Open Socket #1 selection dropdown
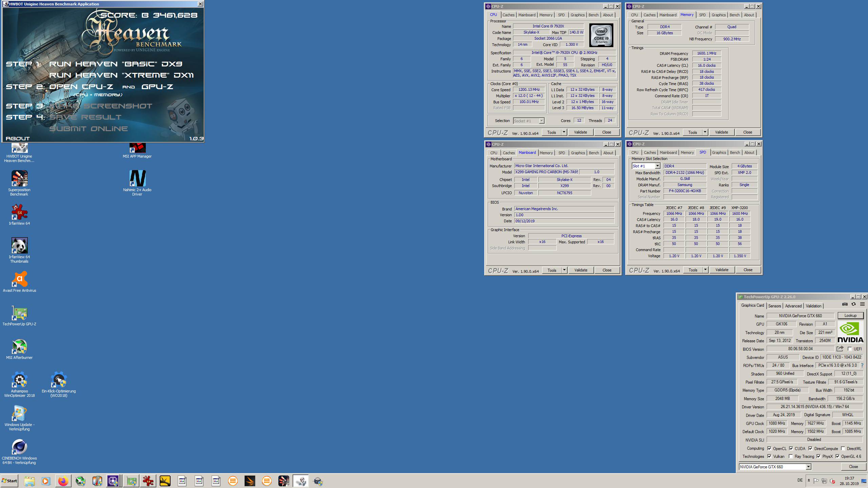868x488 pixels. 529,121
